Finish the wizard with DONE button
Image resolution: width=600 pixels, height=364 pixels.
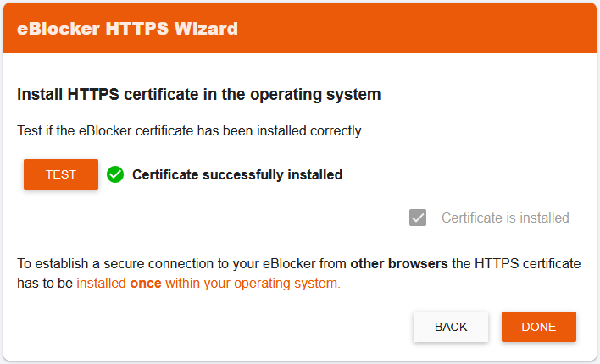[539, 327]
